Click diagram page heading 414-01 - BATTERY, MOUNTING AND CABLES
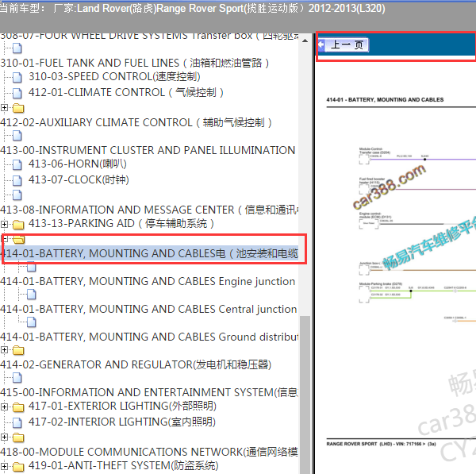The image size is (476, 474). [385, 100]
